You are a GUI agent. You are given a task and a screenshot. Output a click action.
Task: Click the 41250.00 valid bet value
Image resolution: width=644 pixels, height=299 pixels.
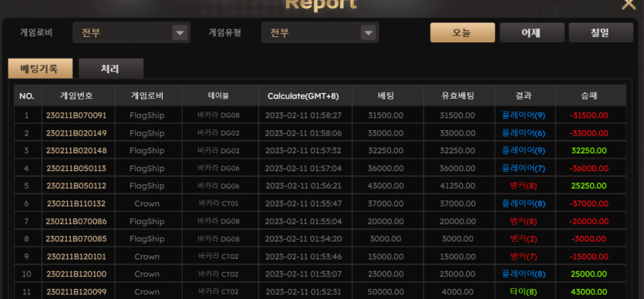pos(457,186)
